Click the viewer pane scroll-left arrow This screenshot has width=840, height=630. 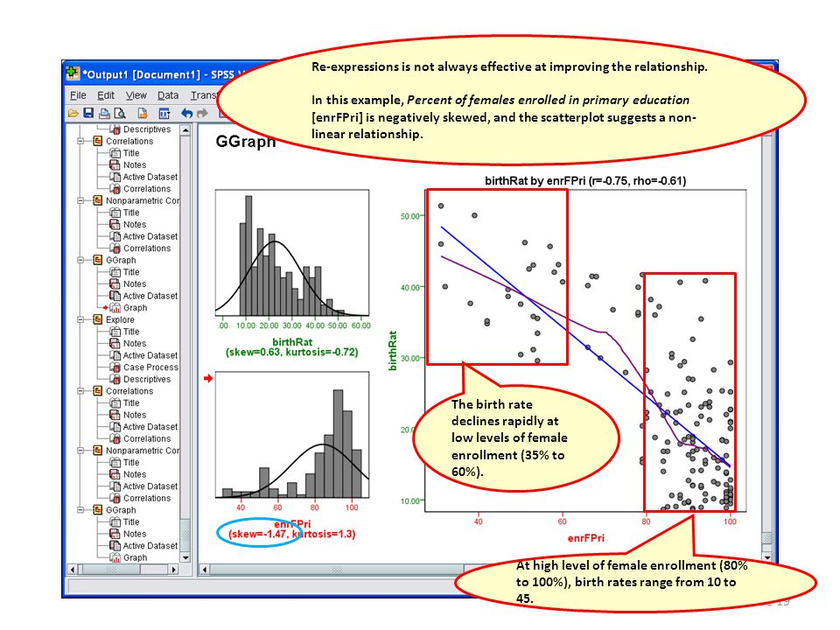(205, 570)
